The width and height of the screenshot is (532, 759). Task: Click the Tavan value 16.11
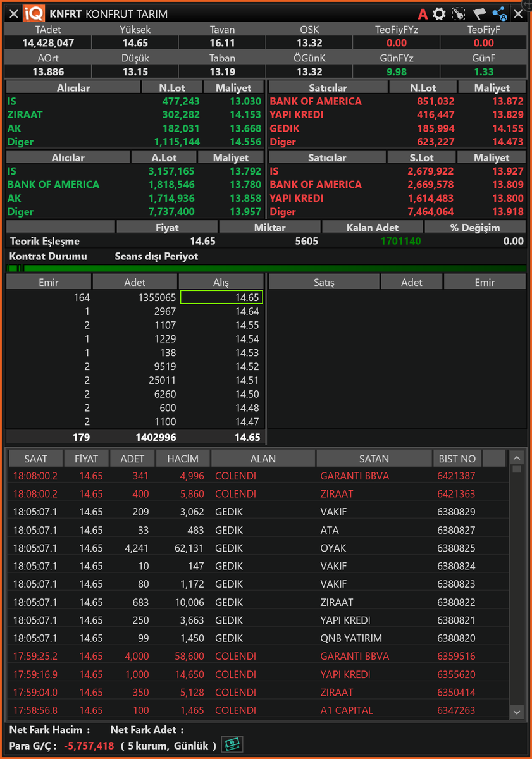point(222,43)
